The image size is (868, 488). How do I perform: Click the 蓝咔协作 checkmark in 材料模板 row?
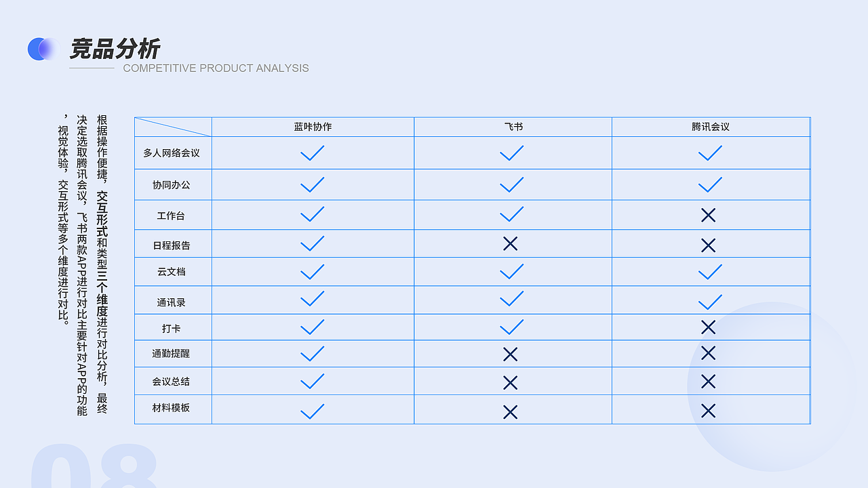[312, 411]
